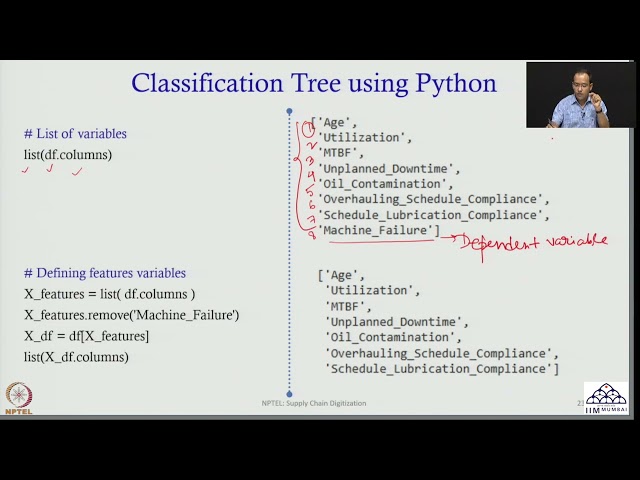Click 'Utilization' in the features-only output list
Screen dimensions: 640x480
(x=369, y=291)
